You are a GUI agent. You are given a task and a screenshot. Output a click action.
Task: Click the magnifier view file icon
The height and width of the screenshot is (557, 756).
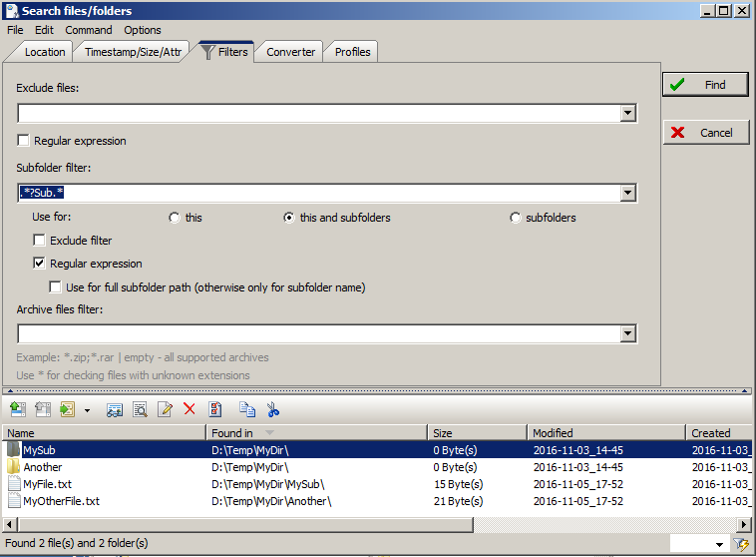pos(140,409)
